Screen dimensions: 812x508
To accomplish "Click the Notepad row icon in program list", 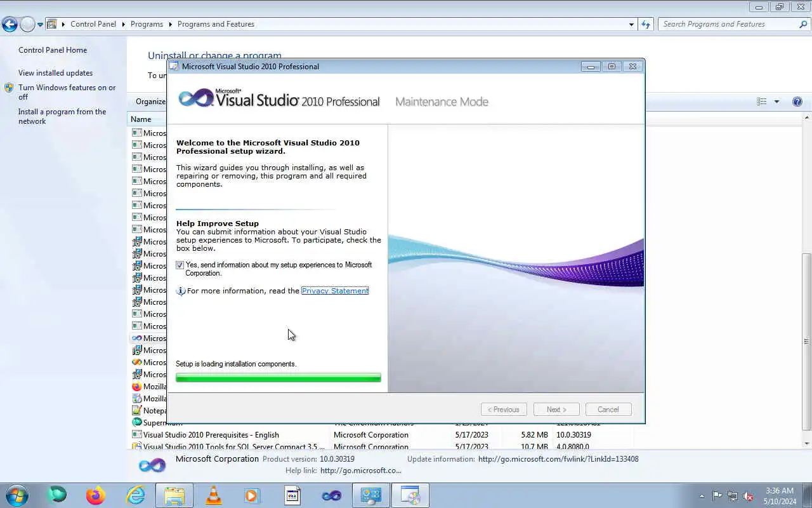I will click(136, 411).
